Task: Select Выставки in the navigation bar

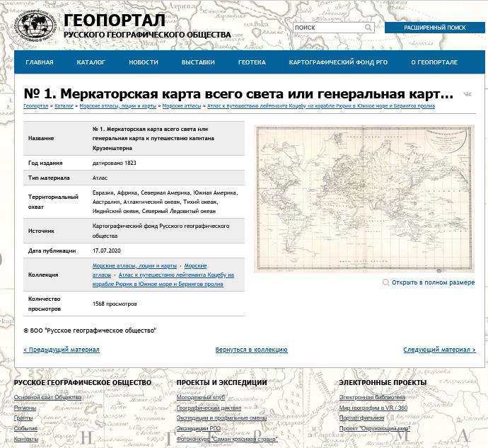Action: 198,62
